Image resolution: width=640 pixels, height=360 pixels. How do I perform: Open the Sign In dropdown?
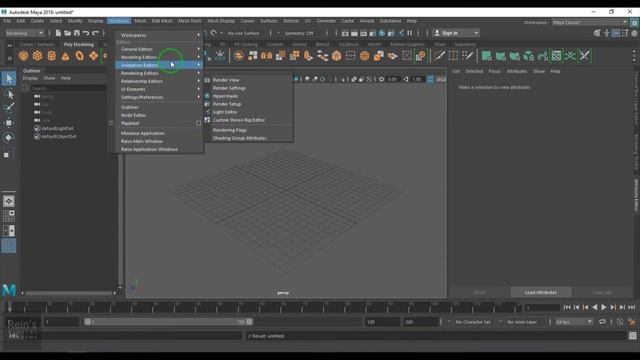(456, 33)
